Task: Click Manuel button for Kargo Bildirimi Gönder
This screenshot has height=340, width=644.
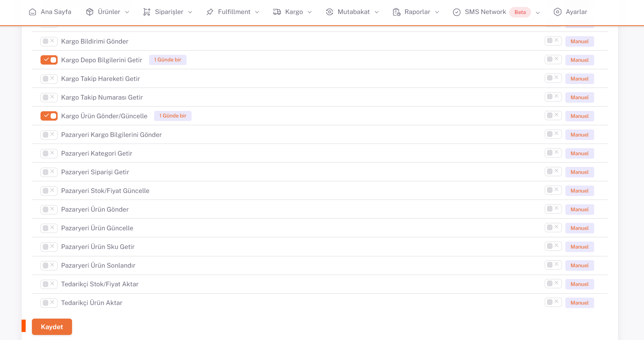Action: coord(580,41)
